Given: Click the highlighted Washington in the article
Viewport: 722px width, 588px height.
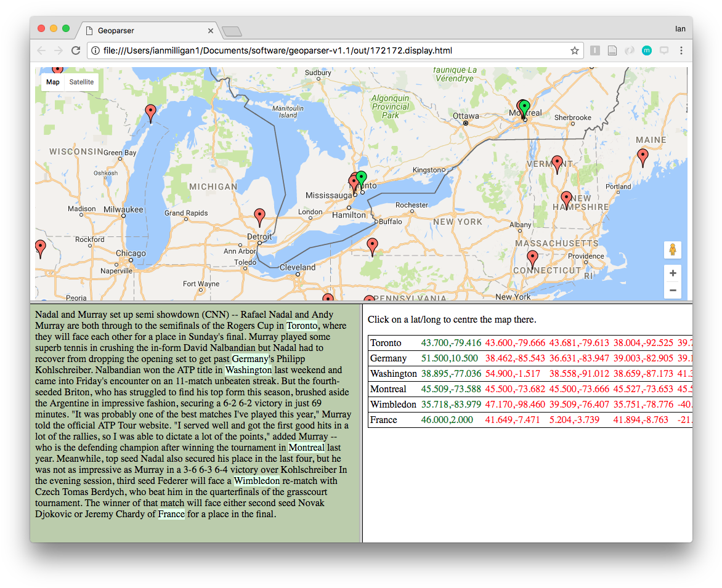Looking at the screenshot, I should [249, 370].
